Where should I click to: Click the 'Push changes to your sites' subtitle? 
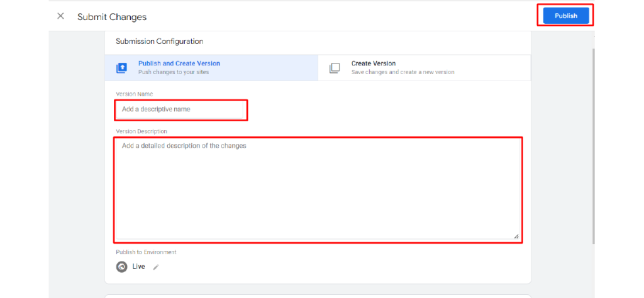point(174,72)
